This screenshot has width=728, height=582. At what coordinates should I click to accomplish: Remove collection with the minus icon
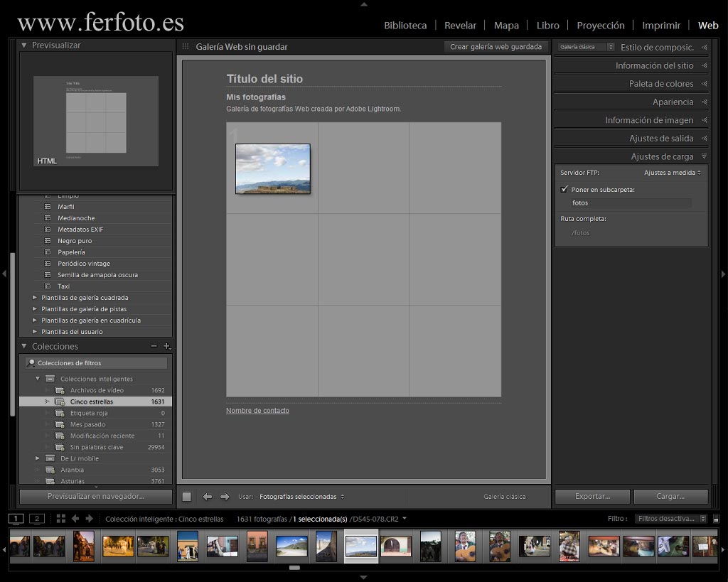pyautogui.click(x=154, y=346)
